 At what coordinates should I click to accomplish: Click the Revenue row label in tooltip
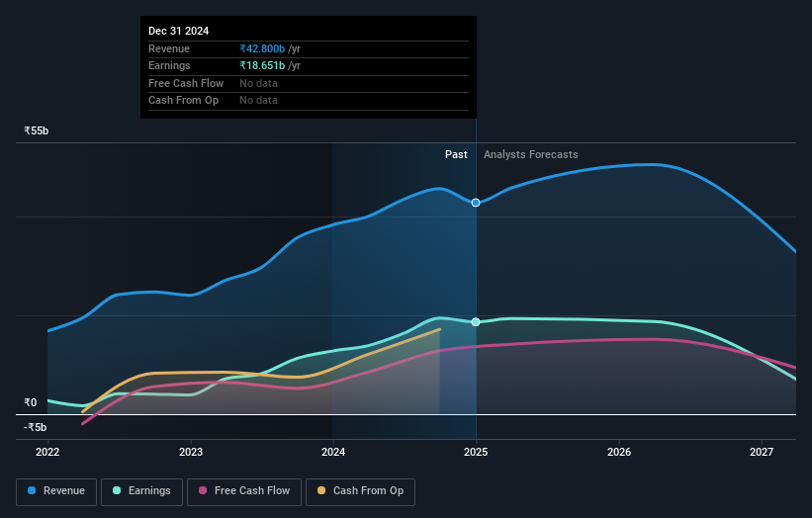[169, 48]
